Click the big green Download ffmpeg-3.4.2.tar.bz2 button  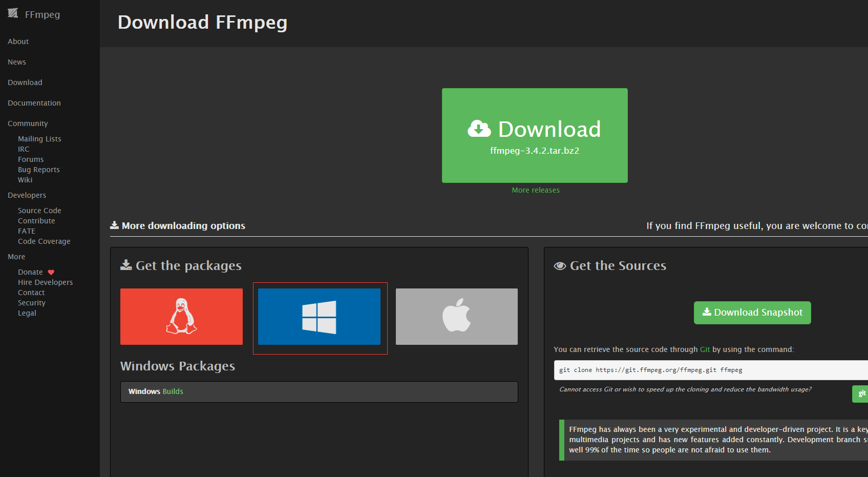pyautogui.click(x=535, y=135)
